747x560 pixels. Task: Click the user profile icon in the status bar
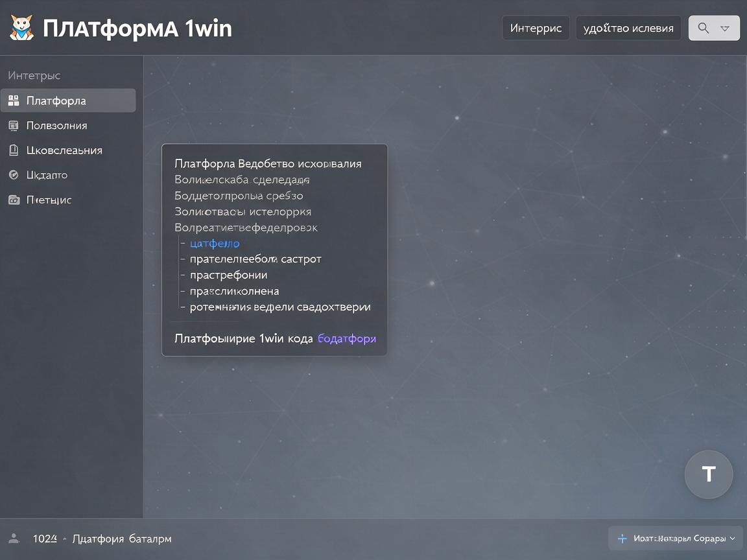pyautogui.click(x=14, y=538)
